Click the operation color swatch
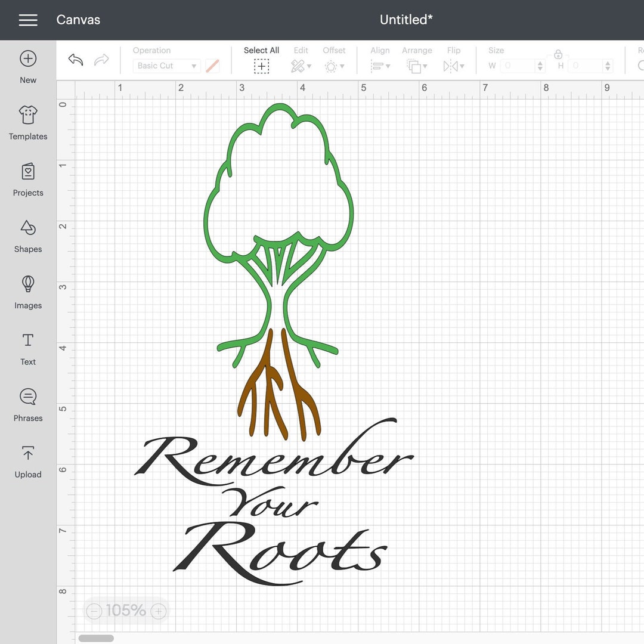The width and height of the screenshot is (644, 644). tap(212, 66)
